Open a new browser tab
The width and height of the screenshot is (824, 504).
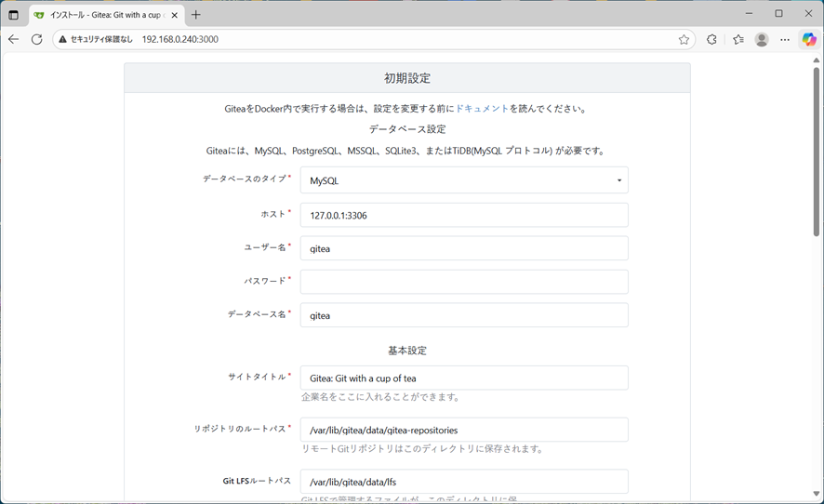196,15
